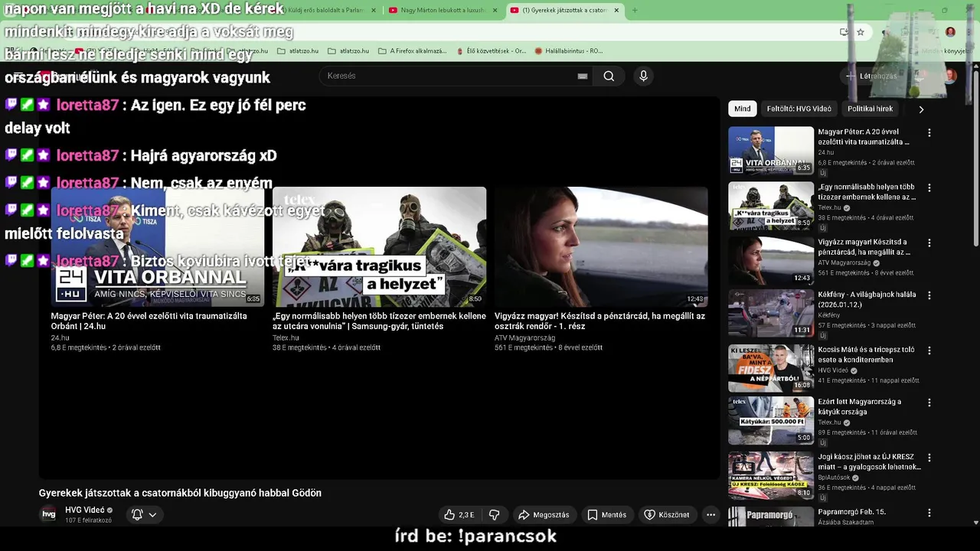Click Telex.hu channel under the end-screen video
The image size is (980, 551).
286,337
